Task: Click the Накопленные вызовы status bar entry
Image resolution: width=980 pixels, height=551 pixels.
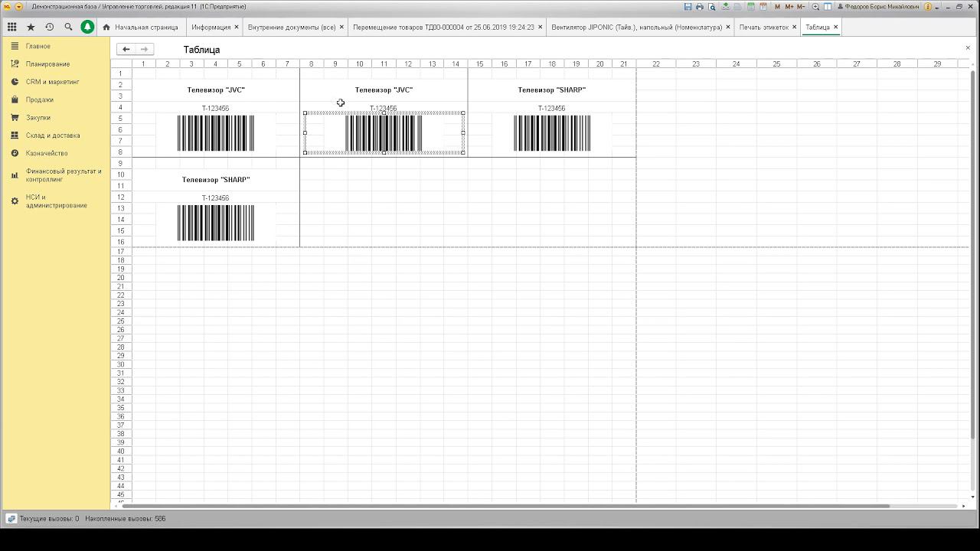Action: 126,519
